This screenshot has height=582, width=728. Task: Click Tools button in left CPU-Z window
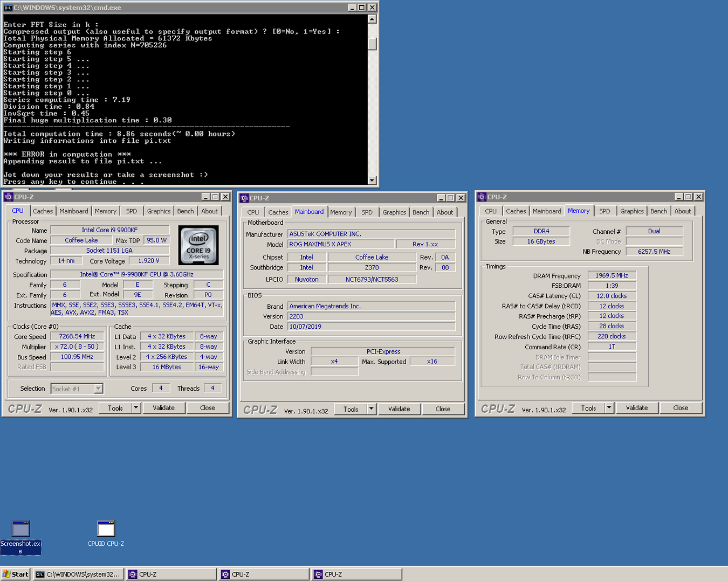115,408
